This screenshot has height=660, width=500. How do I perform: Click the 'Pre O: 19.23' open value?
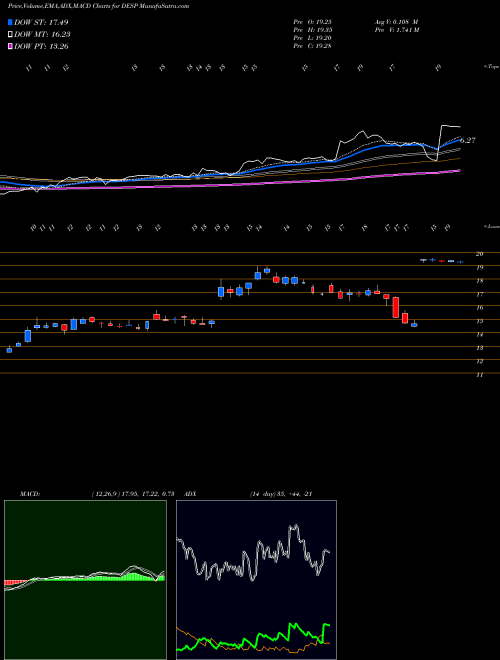tap(312, 22)
